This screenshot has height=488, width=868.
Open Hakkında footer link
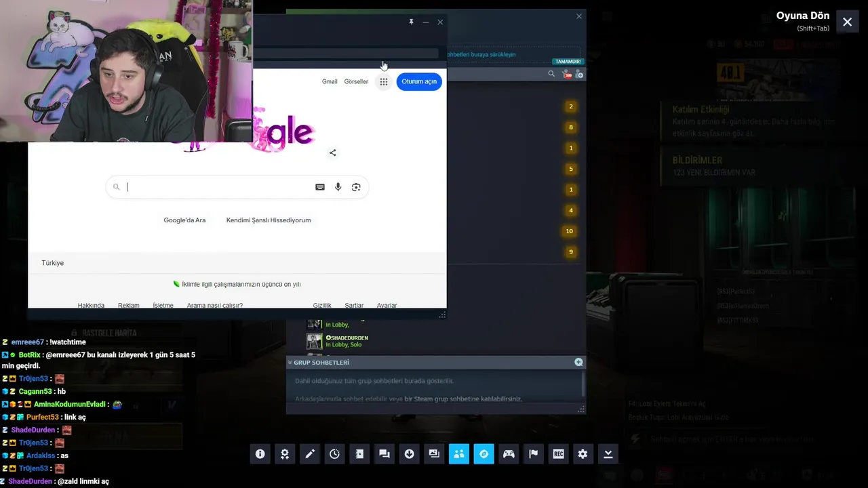91,306
